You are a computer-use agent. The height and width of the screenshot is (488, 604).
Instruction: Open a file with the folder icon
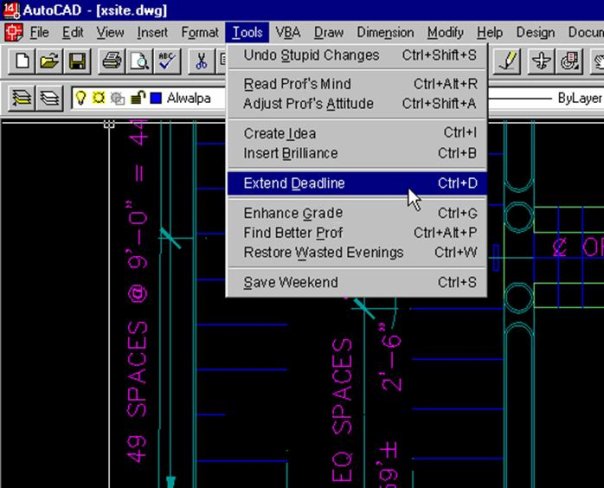48,62
